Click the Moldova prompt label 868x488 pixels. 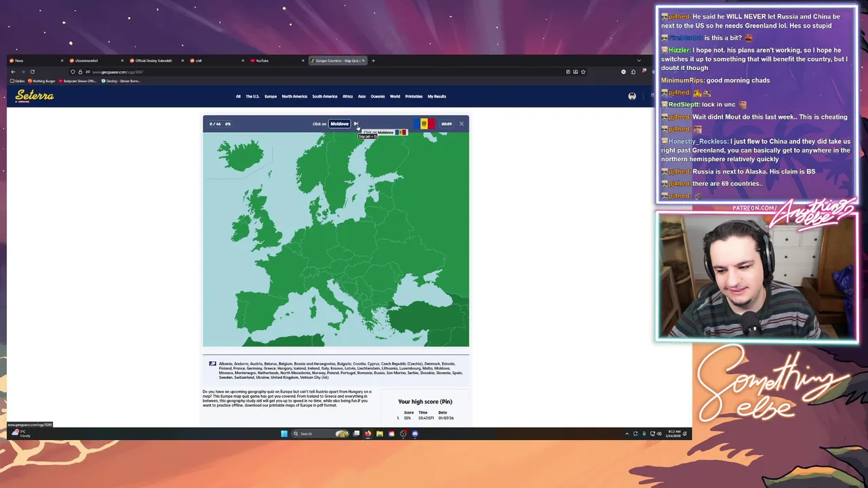click(x=339, y=124)
